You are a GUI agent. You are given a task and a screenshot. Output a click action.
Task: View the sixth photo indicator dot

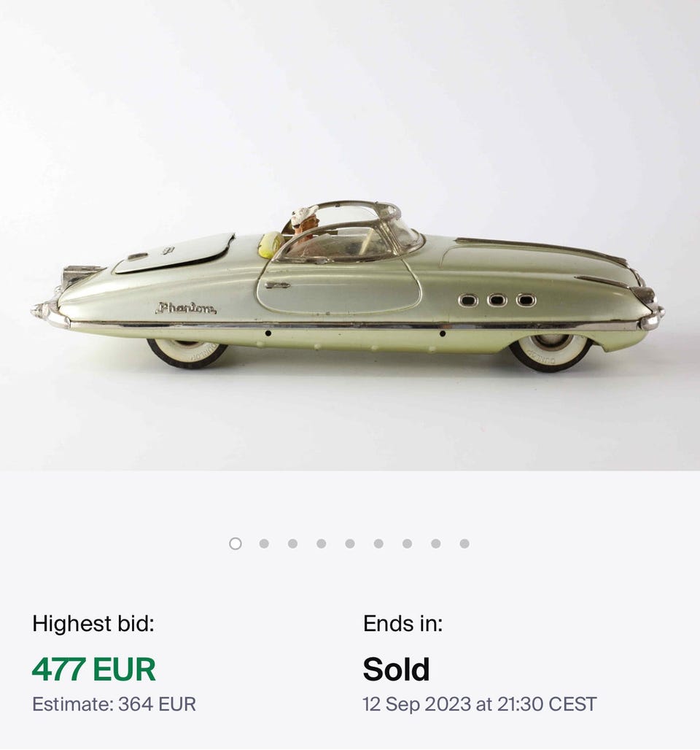coord(378,544)
